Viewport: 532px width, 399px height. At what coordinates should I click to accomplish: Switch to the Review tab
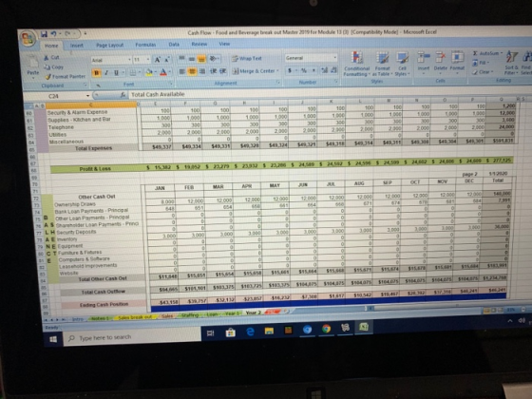click(x=199, y=44)
